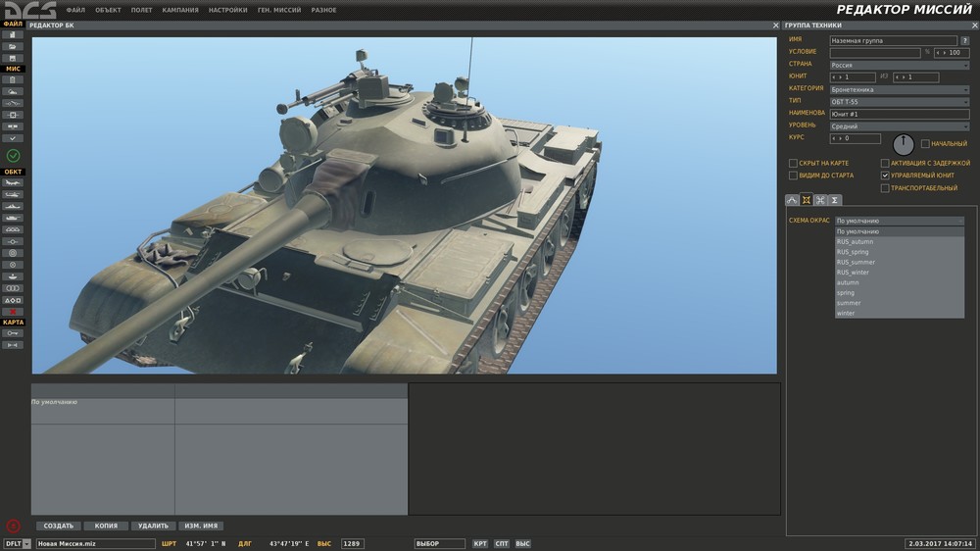Uncheck УПРАВЛЯЕМЫЙ ЮНИТ checkbox
Screen dimensions: 980x551
(x=885, y=175)
